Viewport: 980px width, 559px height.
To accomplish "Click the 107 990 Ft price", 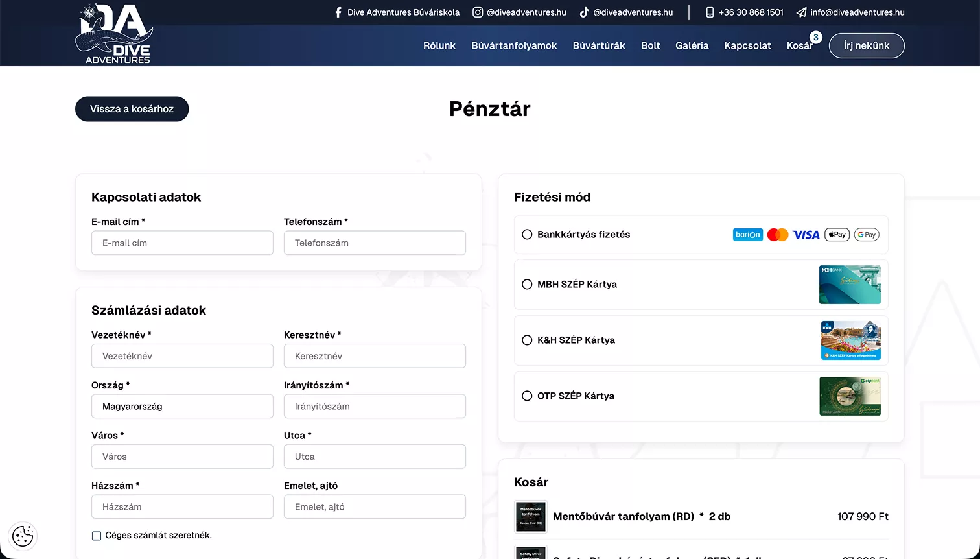I will tap(863, 517).
